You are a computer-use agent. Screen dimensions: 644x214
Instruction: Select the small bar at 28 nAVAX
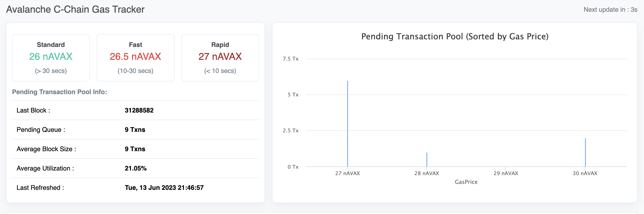click(x=426, y=159)
